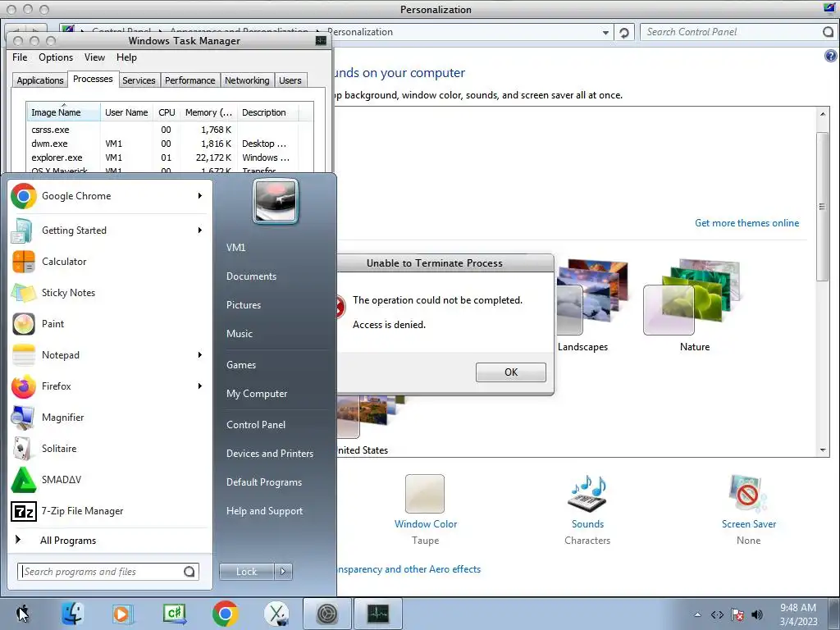Open Devices and Printers
Screen dimensions: 840x630
(269, 453)
